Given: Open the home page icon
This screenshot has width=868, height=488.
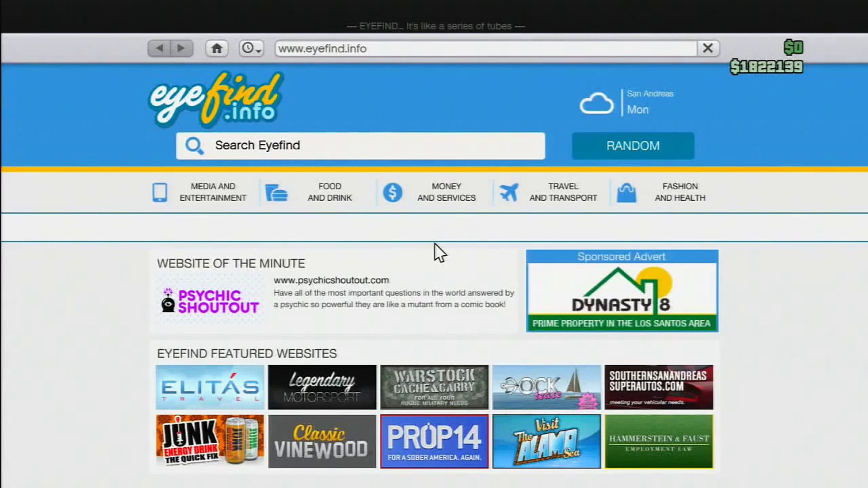Looking at the screenshot, I should coord(217,48).
